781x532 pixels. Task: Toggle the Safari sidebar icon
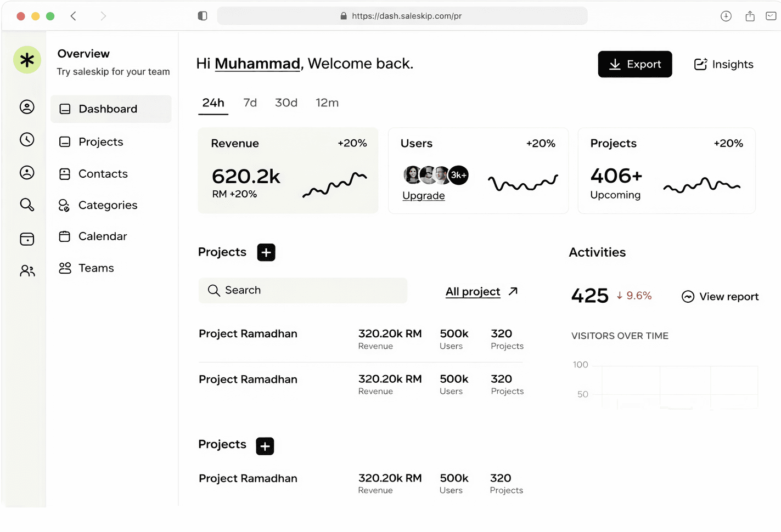(202, 16)
